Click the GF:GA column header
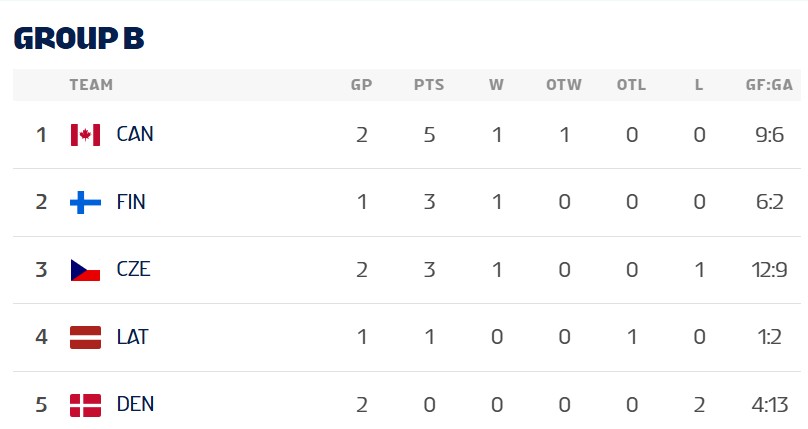 tap(769, 85)
